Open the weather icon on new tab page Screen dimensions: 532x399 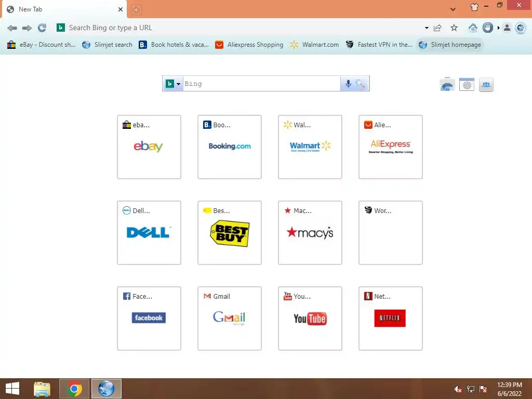[x=447, y=85]
